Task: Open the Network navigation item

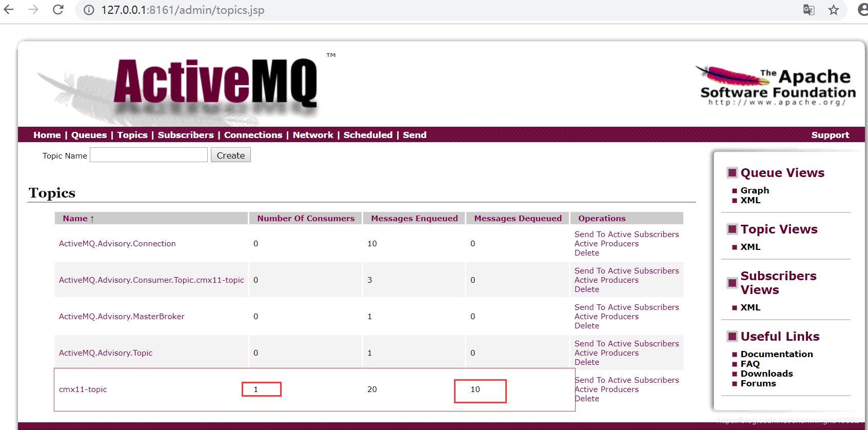Action: point(313,135)
